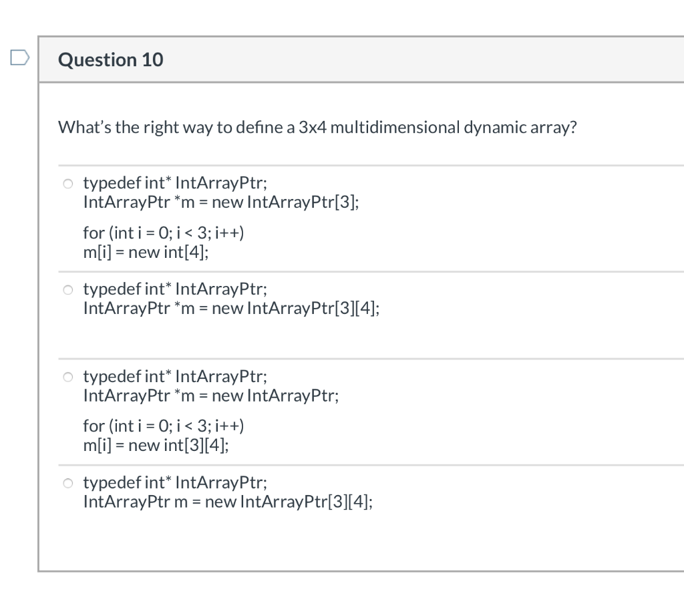Click the text 'typedef int* IntArrayPtr;' in first option
The width and height of the screenshot is (684, 616).
click(175, 182)
